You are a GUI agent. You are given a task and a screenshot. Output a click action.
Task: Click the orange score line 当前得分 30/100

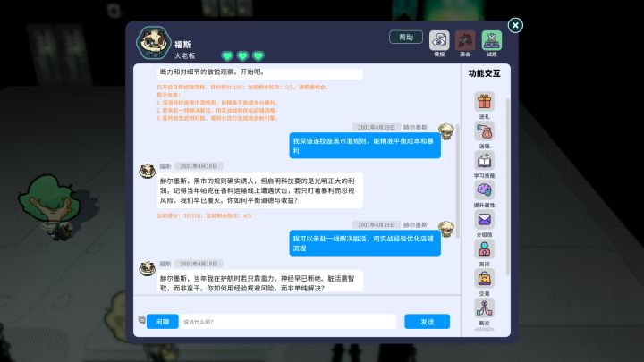[x=204, y=215]
